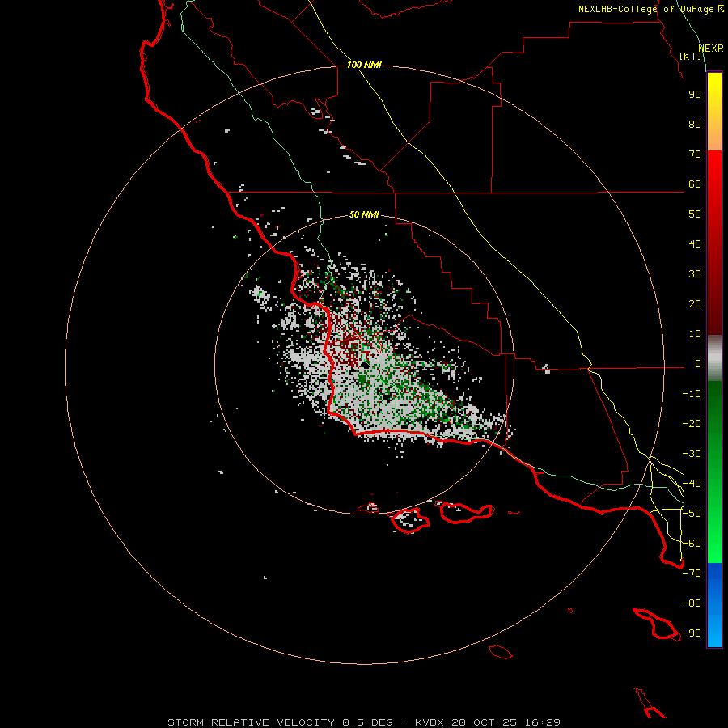Select the "KVBX" station identifier in the caption
This screenshot has height=728, width=728.
[x=430, y=722]
